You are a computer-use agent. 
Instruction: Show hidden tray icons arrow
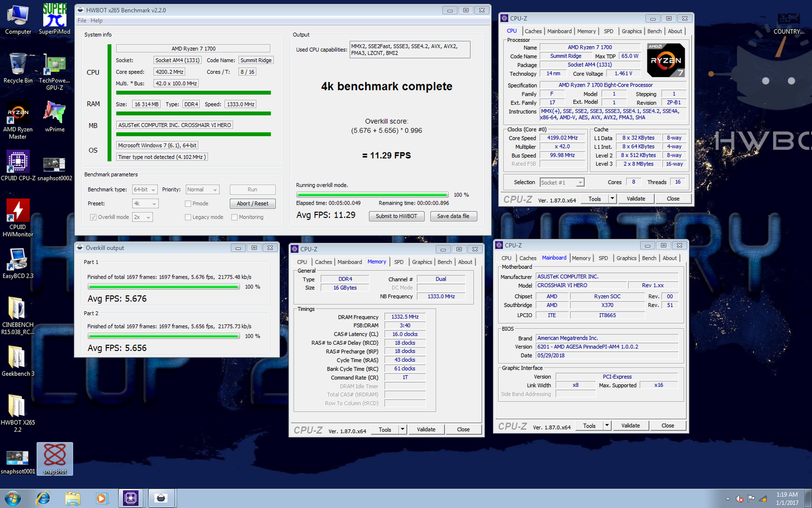[x=727, y=499]
